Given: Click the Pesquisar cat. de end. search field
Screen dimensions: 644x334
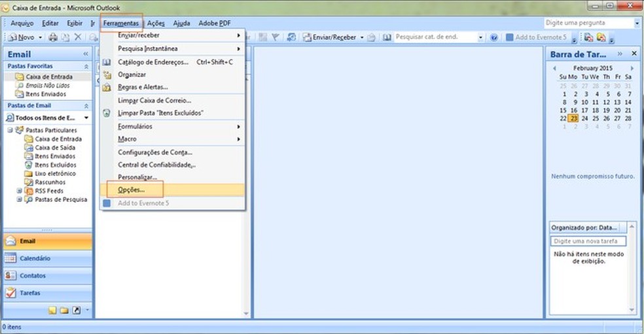Looking at the screenshot, I should pyautogui.click(x=435, y=37).
